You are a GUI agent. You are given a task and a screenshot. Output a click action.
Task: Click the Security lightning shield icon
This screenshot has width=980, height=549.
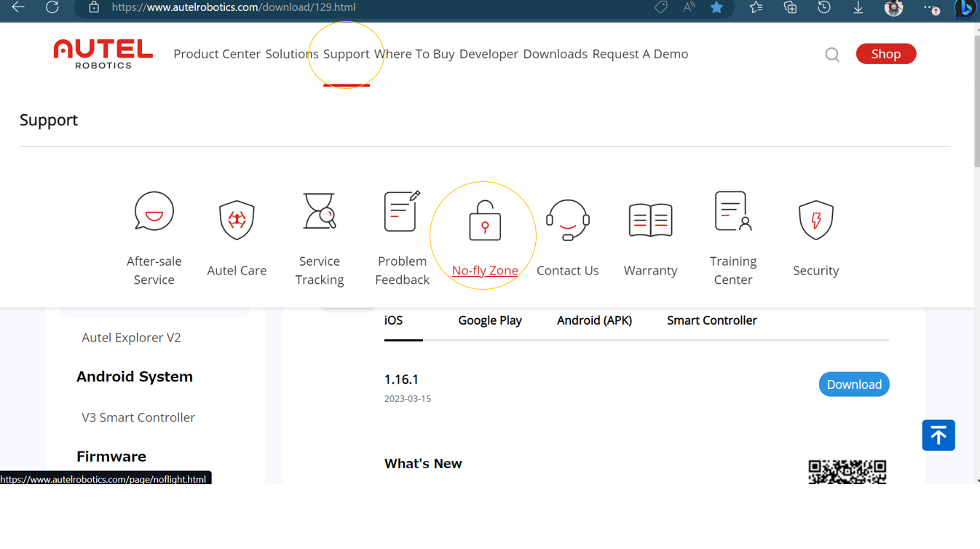pos(816,220)
